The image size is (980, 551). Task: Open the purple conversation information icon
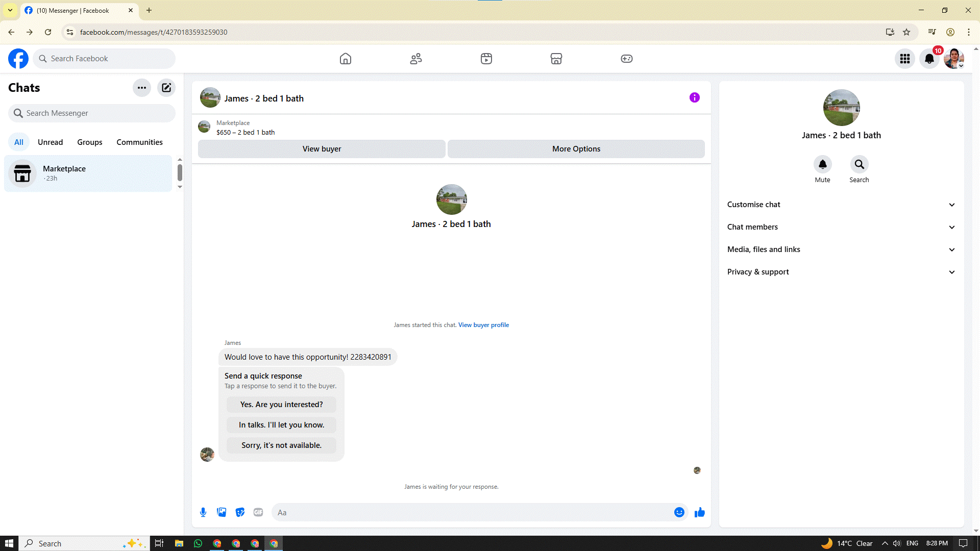tap(694, 97)
